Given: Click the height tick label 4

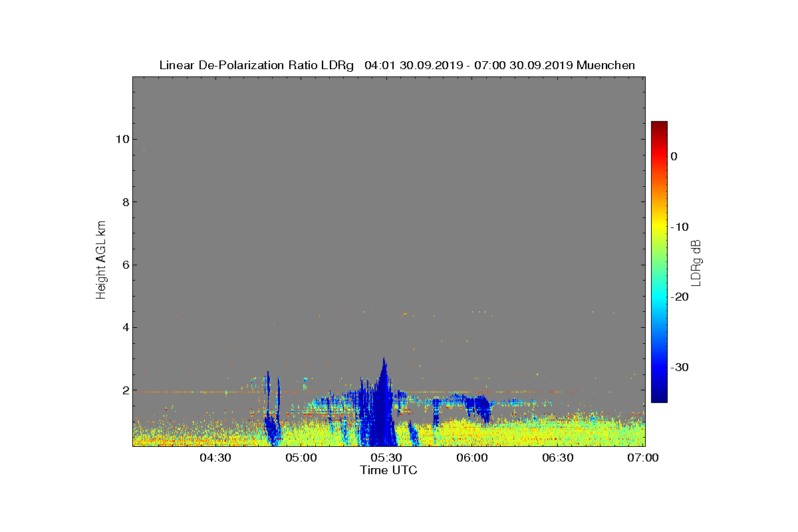Looking at the screenshot, I should 124,327.
